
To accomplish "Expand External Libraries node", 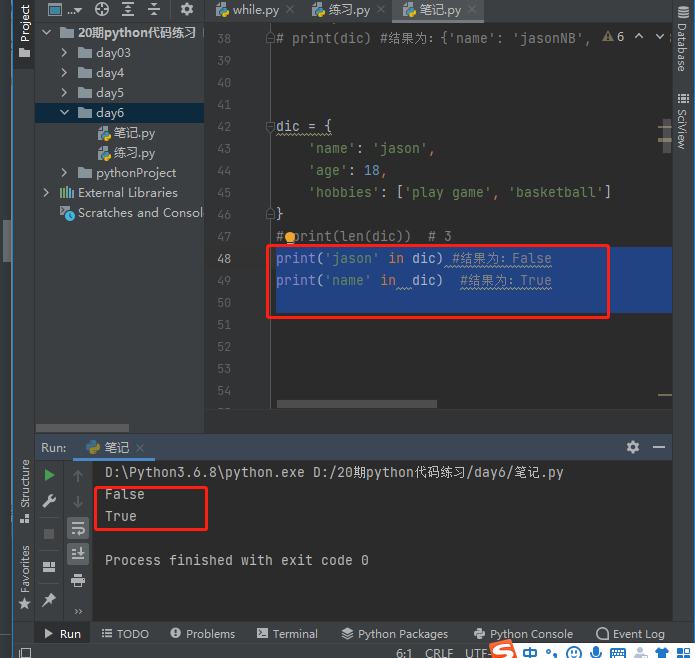I will [47, 192].
